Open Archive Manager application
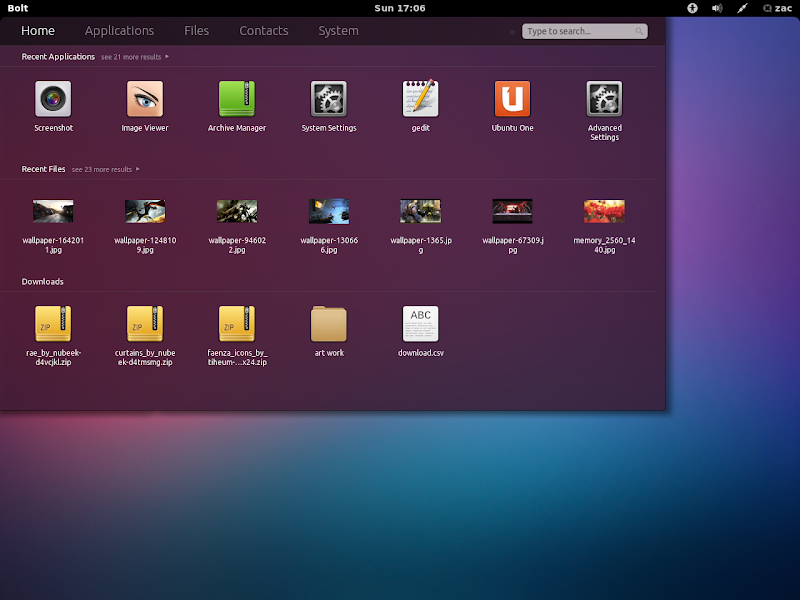Screen dimensions: 800x600 click(x=237, y=100)
